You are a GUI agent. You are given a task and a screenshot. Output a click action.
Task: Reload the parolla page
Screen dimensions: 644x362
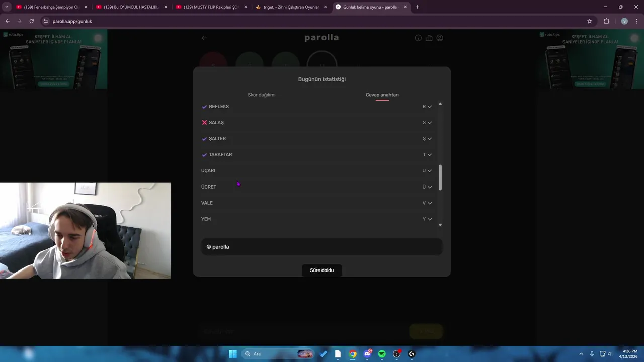click(31, 21)
